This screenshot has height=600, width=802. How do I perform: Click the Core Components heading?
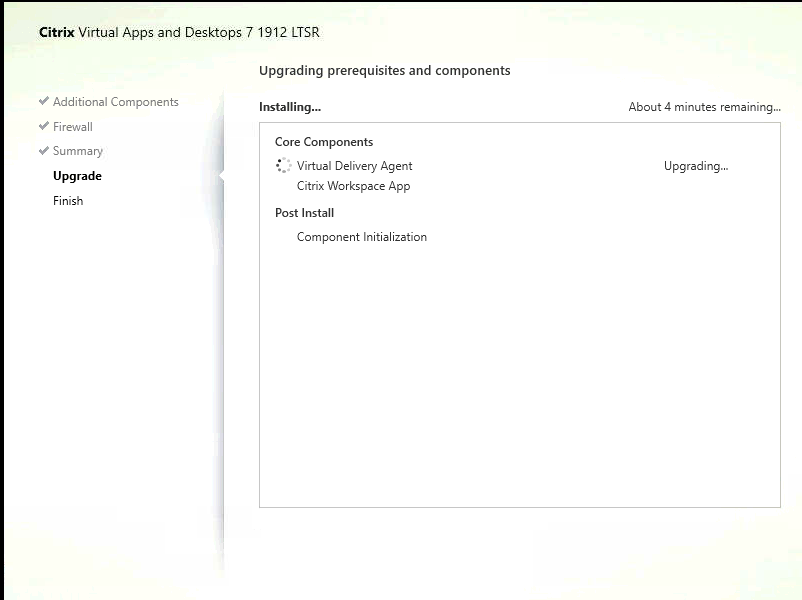324,142
